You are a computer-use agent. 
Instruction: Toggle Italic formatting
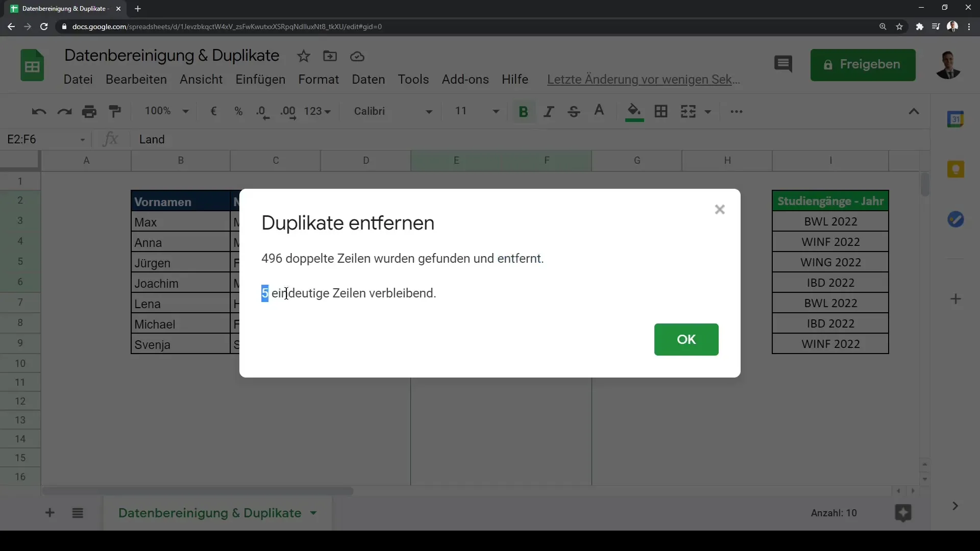549,111
